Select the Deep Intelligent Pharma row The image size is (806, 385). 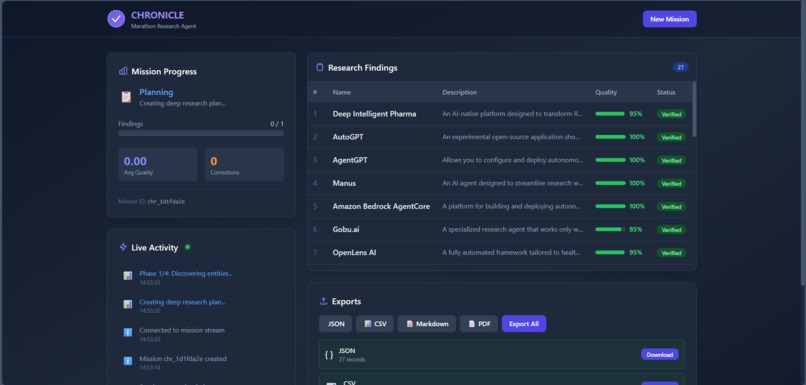(500, 114)
